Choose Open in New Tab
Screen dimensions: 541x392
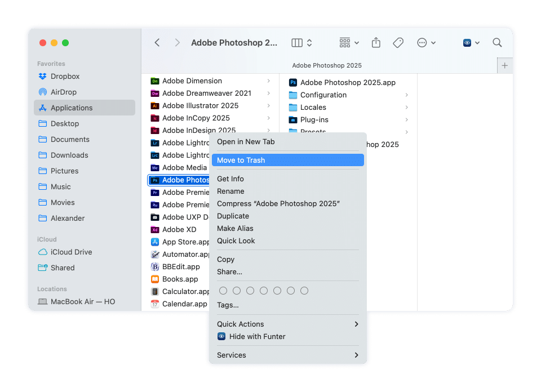pos(288,142)
